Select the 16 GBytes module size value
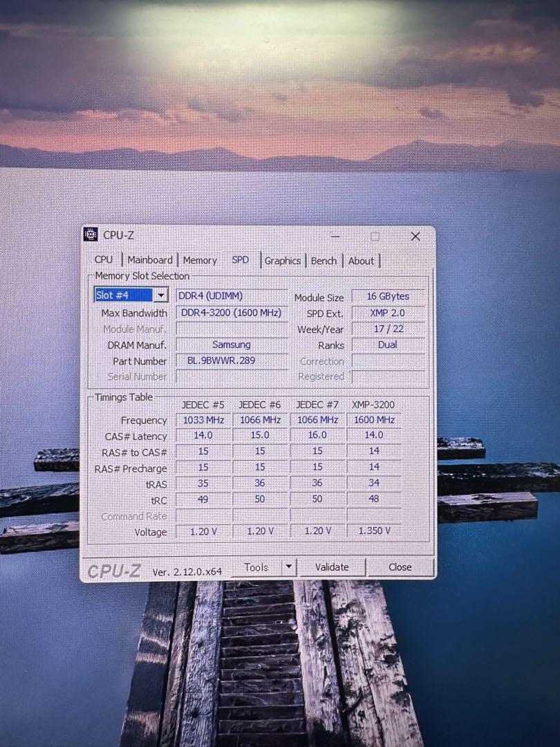The width and height of the screenshot is (560, 747). pos(388,296)
